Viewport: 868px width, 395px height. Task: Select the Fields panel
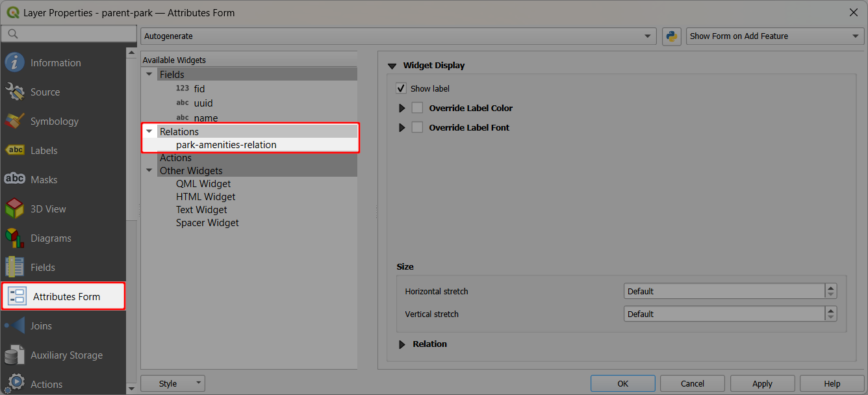pyautogui.click(x=43, y=267)
